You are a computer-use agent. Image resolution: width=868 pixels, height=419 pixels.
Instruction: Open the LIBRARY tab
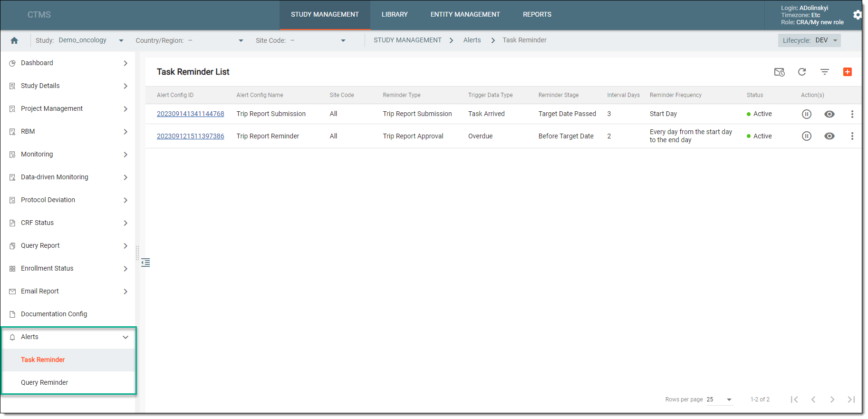click(x=395, y=15)
